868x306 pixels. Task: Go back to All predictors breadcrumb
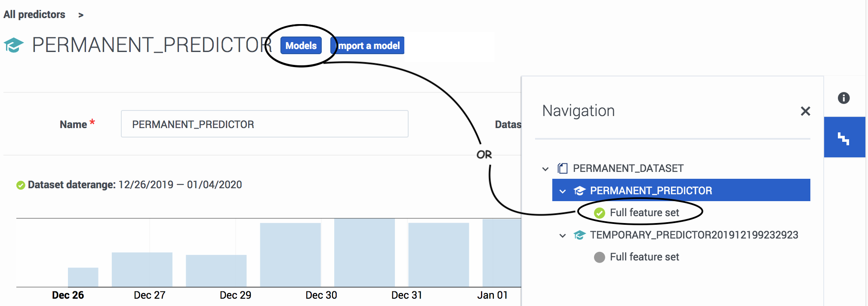[34, 15]
